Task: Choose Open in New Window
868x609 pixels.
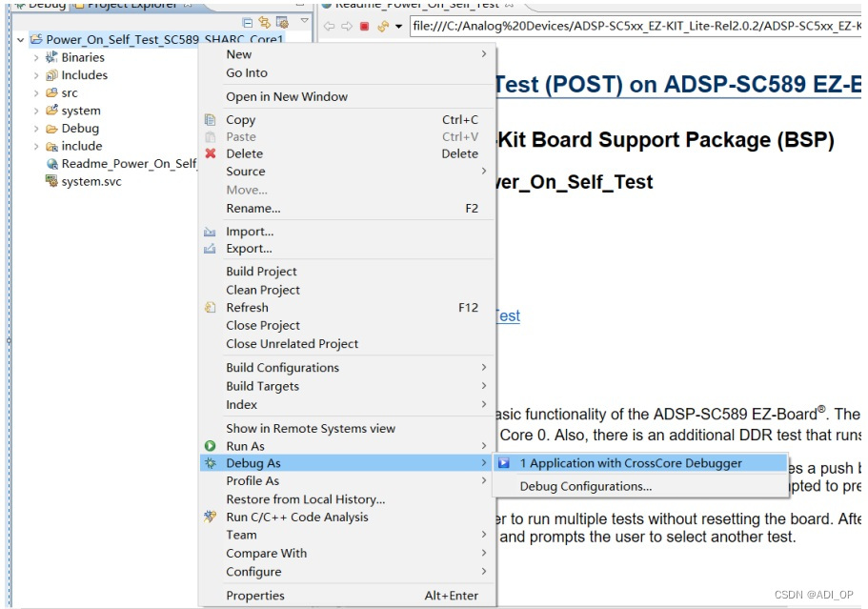Action: click(x=347, y=96)
